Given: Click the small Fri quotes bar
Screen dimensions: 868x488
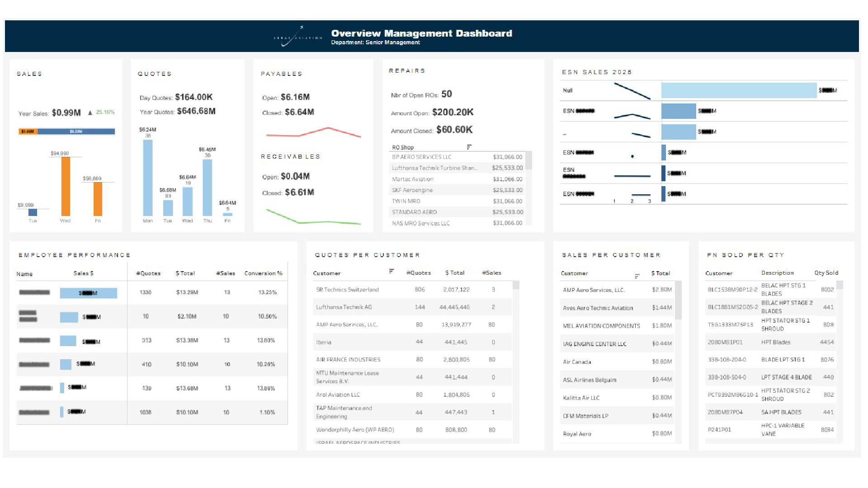Looking at the screenshot, I should (227, 214).
